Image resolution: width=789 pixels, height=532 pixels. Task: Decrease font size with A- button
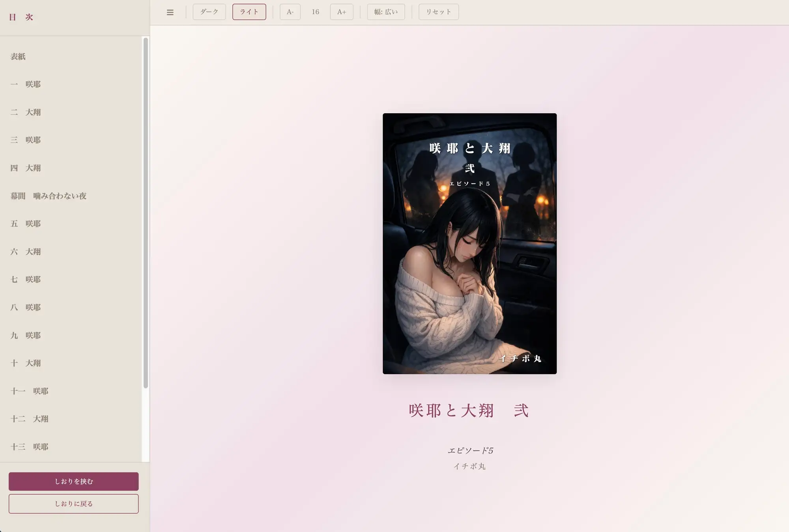pos(290,12)
